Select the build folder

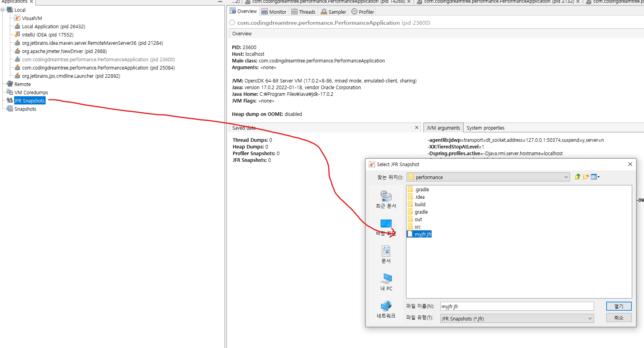click(x=416, y=204)
